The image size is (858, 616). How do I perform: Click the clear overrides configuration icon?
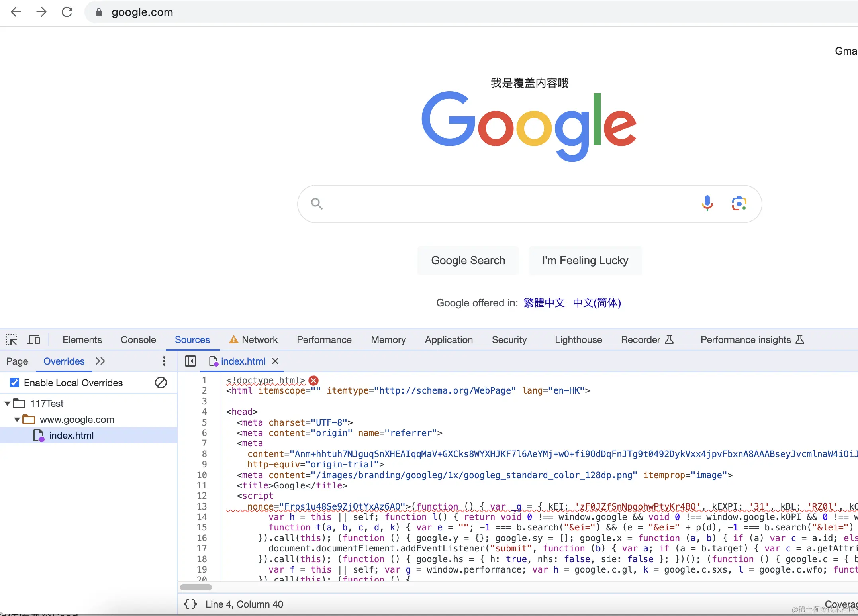(161, 383)
